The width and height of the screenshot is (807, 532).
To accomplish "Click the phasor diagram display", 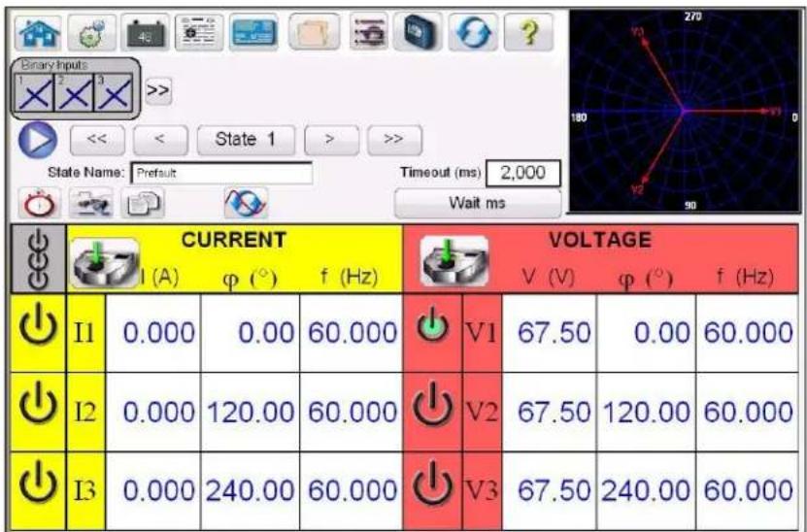I will (684, 110).
